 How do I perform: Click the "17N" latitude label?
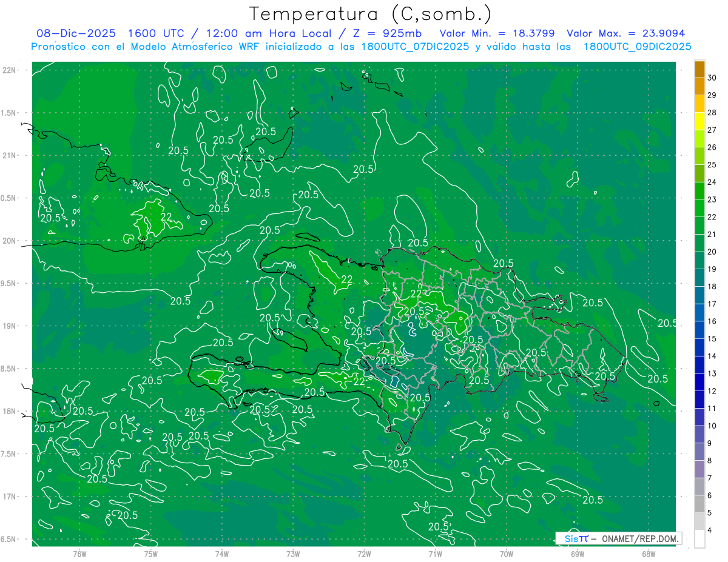9,497
